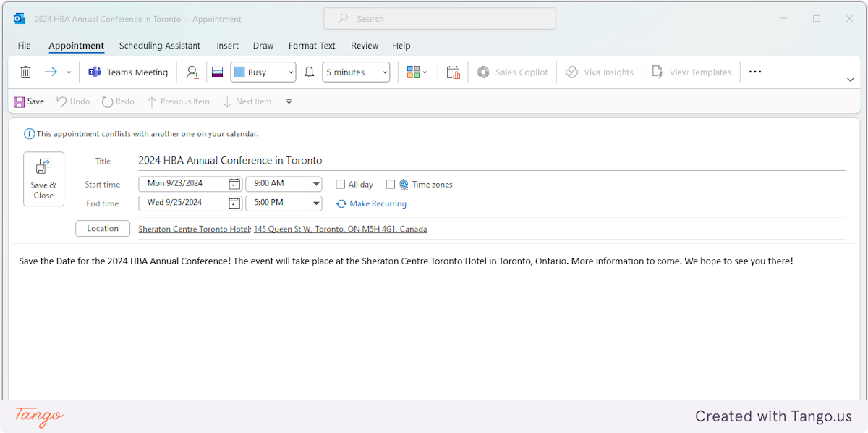This screenshot has width=868, height=433.
Task: Click Save in the quick toolbar
Action: 29,102
